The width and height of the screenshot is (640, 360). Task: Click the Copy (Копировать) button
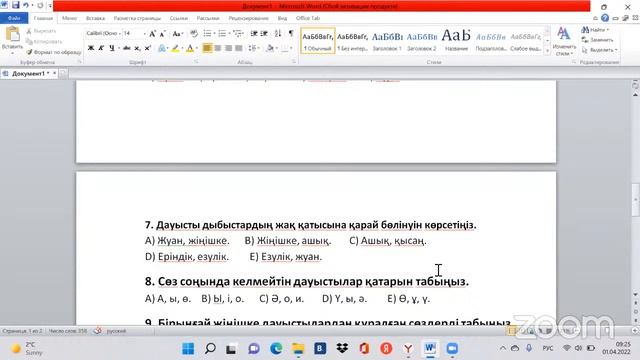click(43, 42)
